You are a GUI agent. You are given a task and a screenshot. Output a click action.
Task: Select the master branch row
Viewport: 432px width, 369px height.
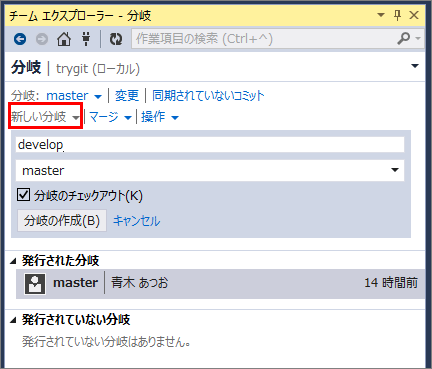220,283
